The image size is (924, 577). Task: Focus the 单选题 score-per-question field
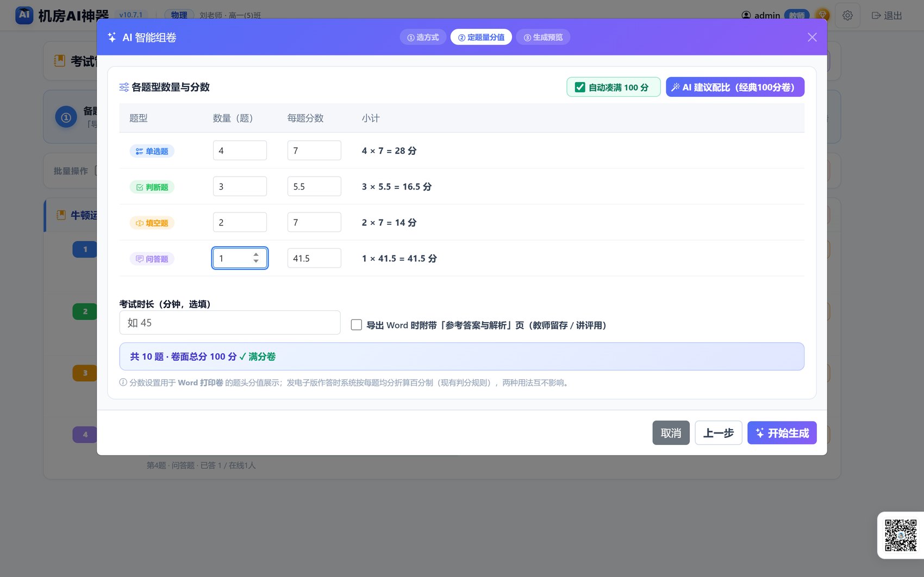[x=314, y=150]
